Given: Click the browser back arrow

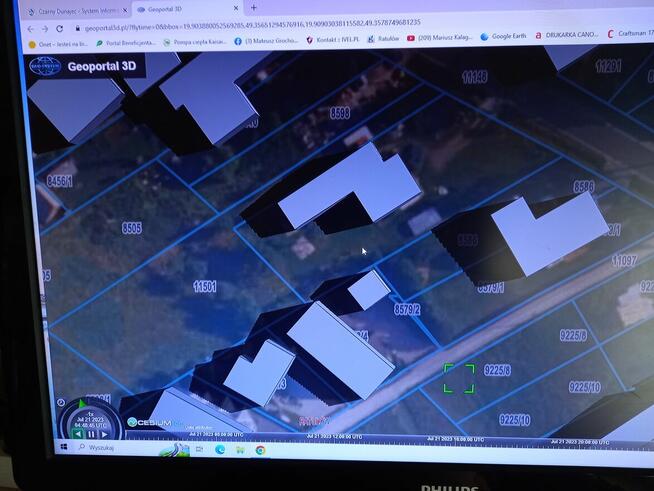Looking at the screenshot, I should pyautogui.click(x=30, y=27).
